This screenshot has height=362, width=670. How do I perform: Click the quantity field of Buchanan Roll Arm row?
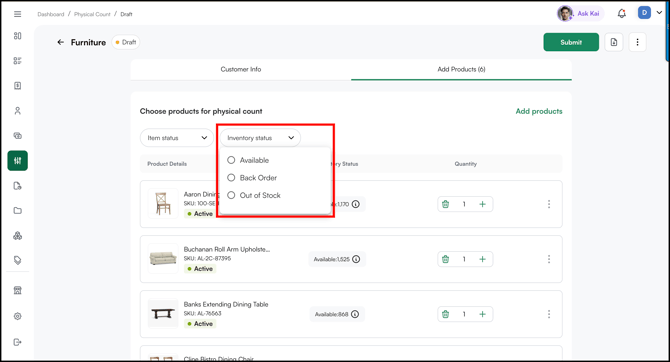tap(464, 259)
